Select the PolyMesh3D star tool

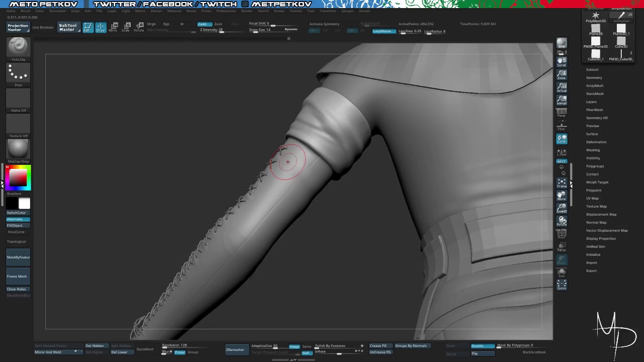(x=596, y=17)
